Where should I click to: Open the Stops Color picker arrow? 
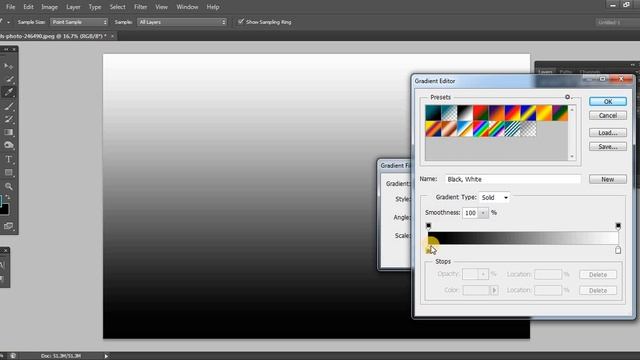point(494,290)
